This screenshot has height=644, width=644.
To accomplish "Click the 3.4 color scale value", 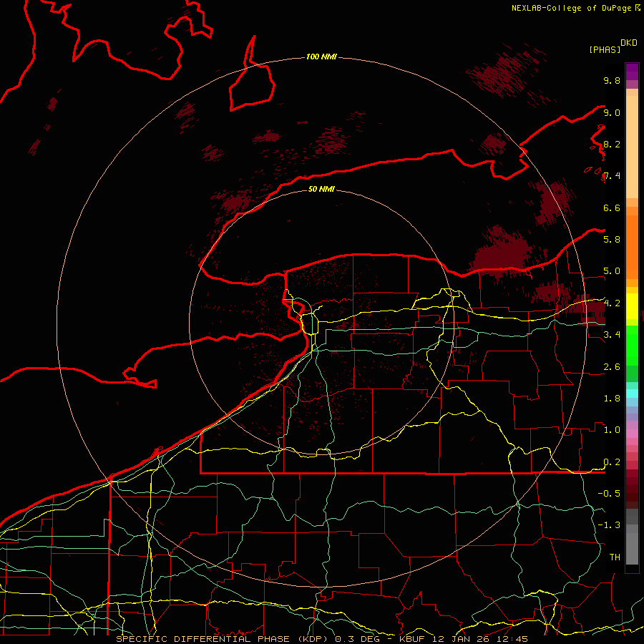I will coord(612,335).
